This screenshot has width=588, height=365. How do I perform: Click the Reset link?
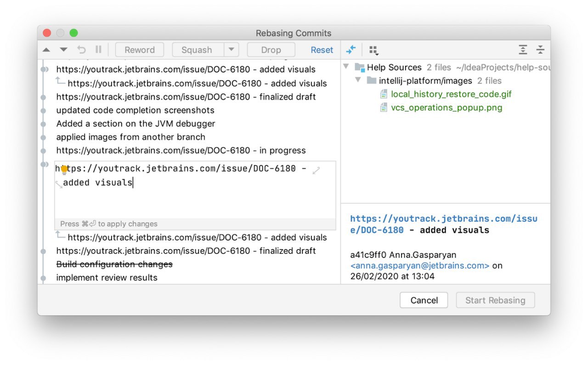coord(322,50)
